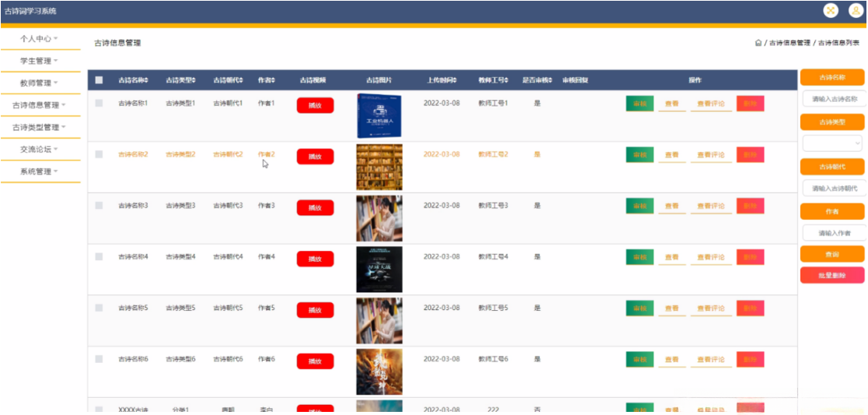The image size is (868, 415).
Task: Delete the 古诗名称3 row
Action: (750, 206)
